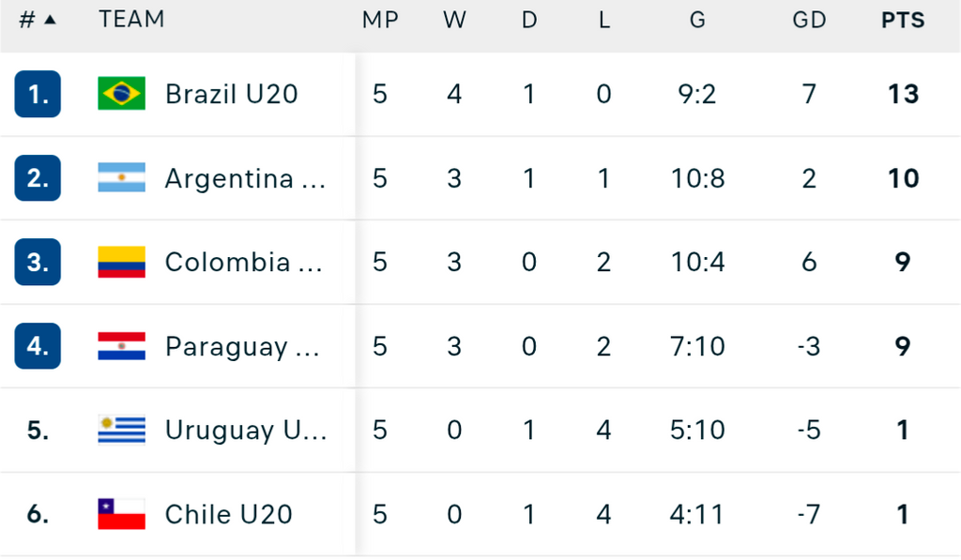
Task: Click the rank 4 position badge
Action: coord(38,346)
